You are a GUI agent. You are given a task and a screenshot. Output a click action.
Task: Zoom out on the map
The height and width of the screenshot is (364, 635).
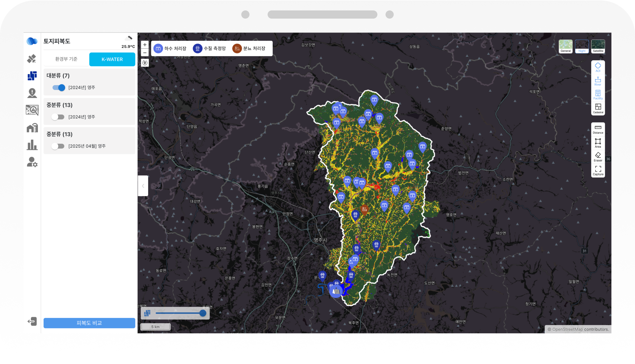coord(145,53)
